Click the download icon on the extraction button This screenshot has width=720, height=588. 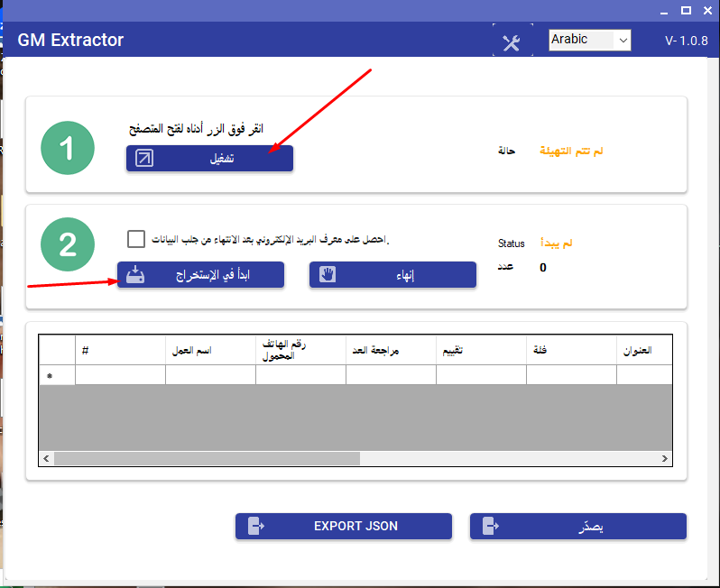(x=135, y=275)
